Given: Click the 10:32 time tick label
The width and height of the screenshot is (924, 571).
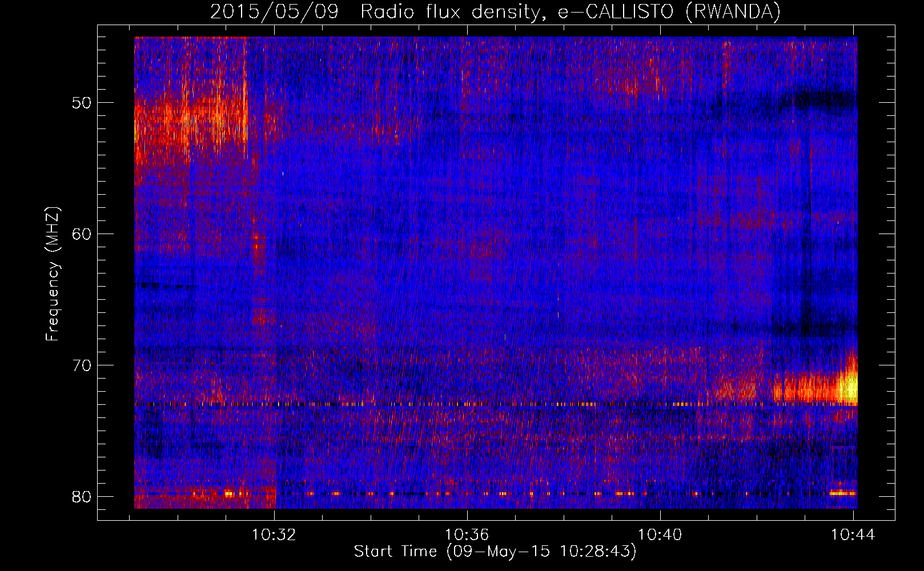Looking at the screenshot, I should coord(274,534).
